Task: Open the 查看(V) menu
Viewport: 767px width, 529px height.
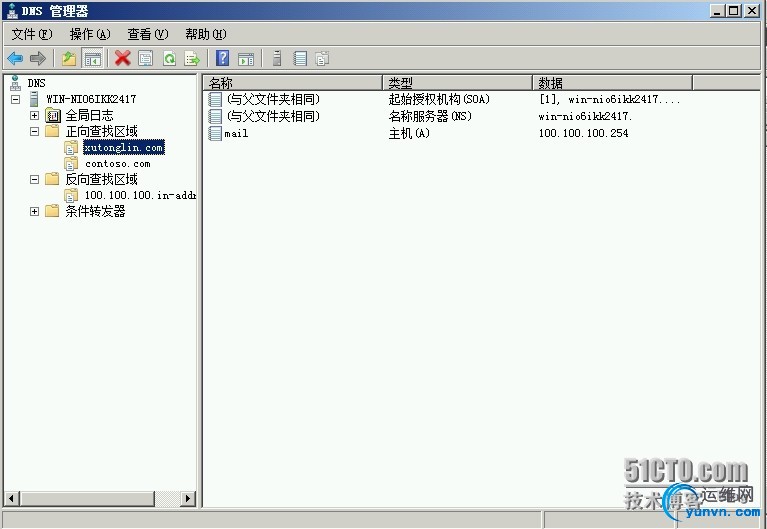Action: pyautogui.click(x=148, y=34)
